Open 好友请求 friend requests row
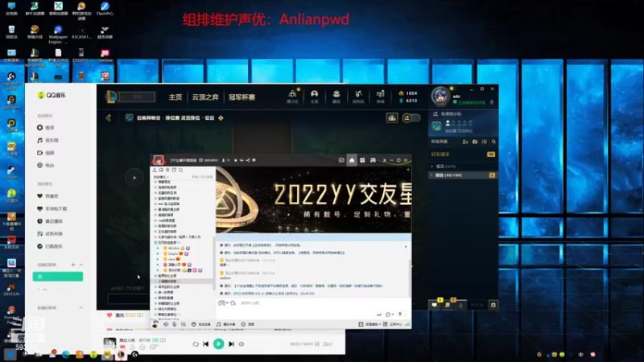The image size is (644, 362). coord(463,154)
